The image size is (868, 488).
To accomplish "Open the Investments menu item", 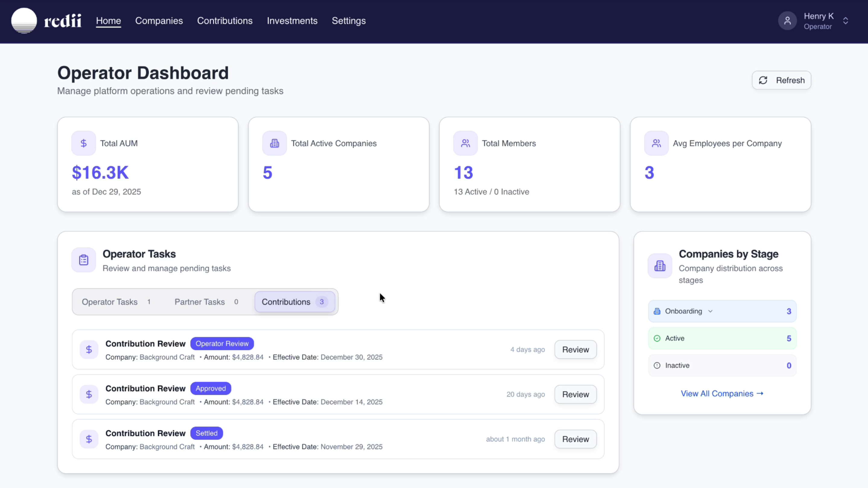I will [x=292, y=21].
